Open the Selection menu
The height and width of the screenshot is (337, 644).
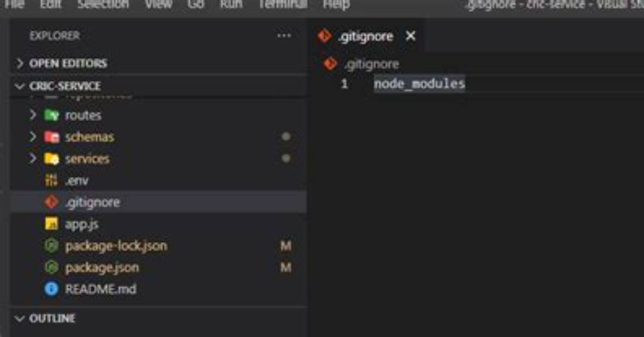[x=103, y=4]
